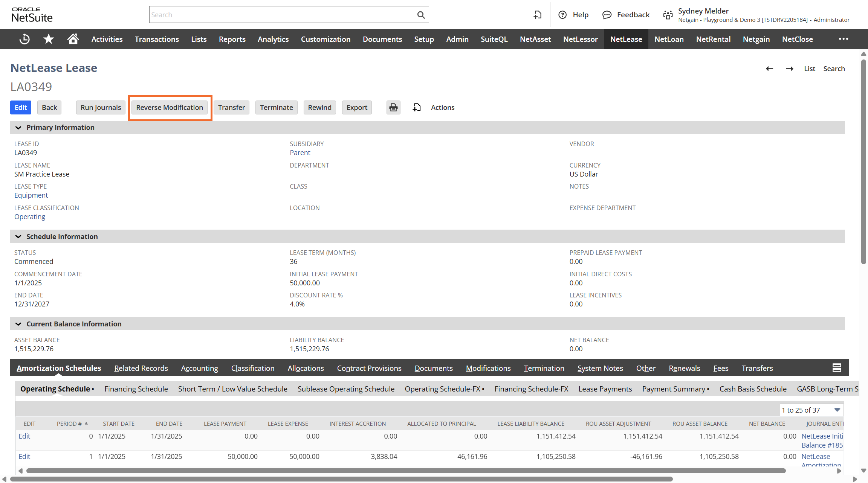Collapse the Primary Information section

point(18,128)
